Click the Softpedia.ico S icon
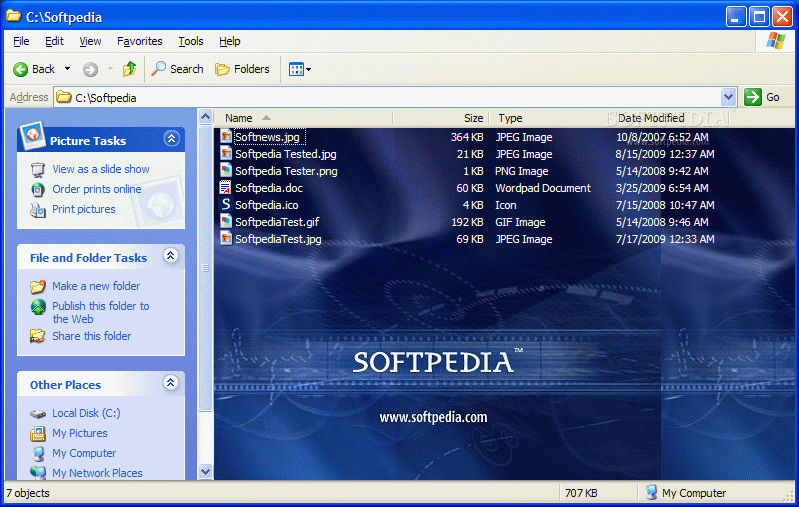This screenshot has height=507, width=799. 225,205
